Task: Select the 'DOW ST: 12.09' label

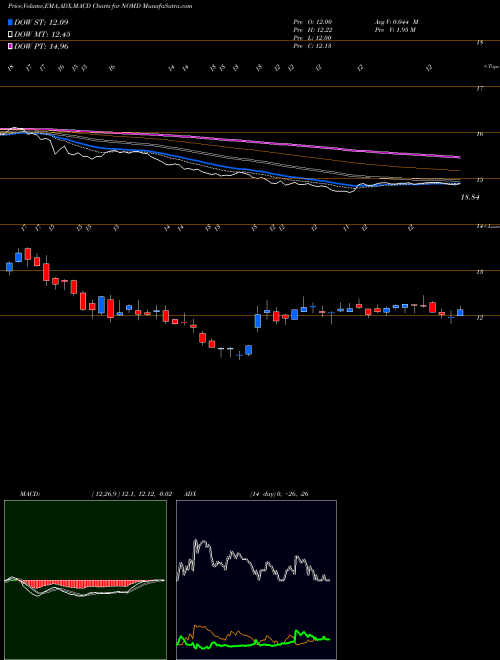Action: point(41,22)
